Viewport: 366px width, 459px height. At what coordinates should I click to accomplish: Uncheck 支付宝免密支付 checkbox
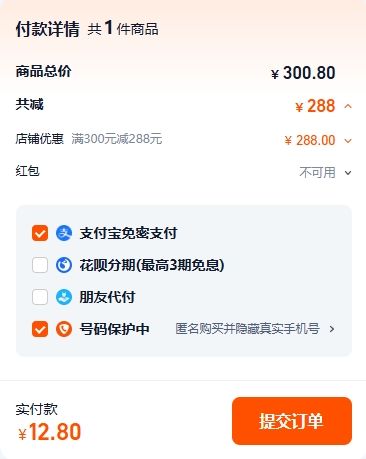(40, 233)
